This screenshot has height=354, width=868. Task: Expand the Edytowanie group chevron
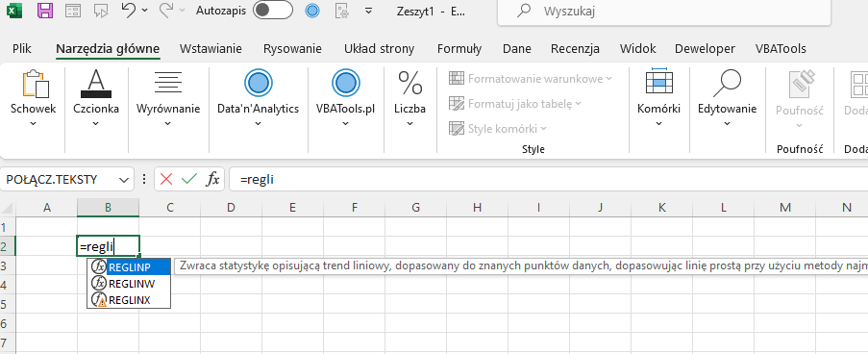tap(727, 123)
